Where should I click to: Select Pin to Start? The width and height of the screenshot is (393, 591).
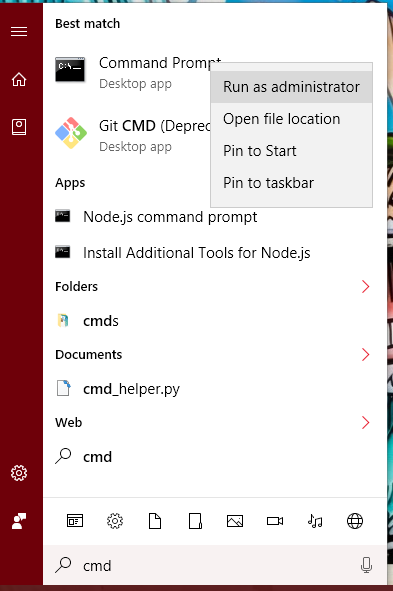[x=291, y=151]
